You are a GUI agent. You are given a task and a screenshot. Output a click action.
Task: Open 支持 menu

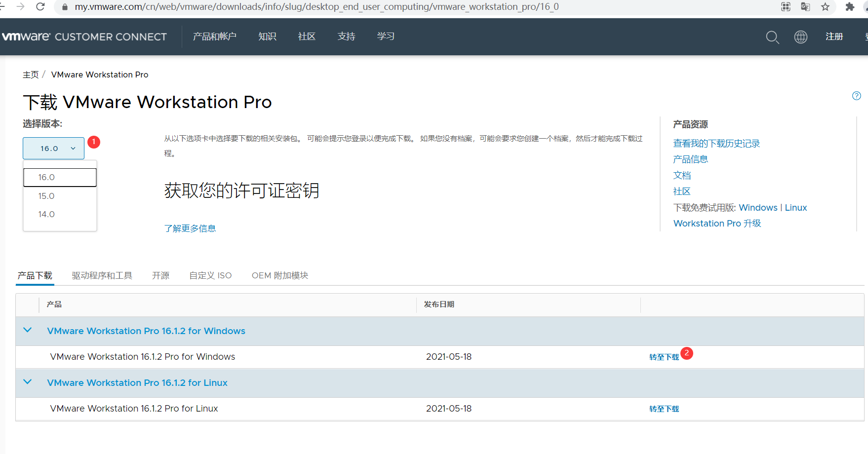(346, 37)
